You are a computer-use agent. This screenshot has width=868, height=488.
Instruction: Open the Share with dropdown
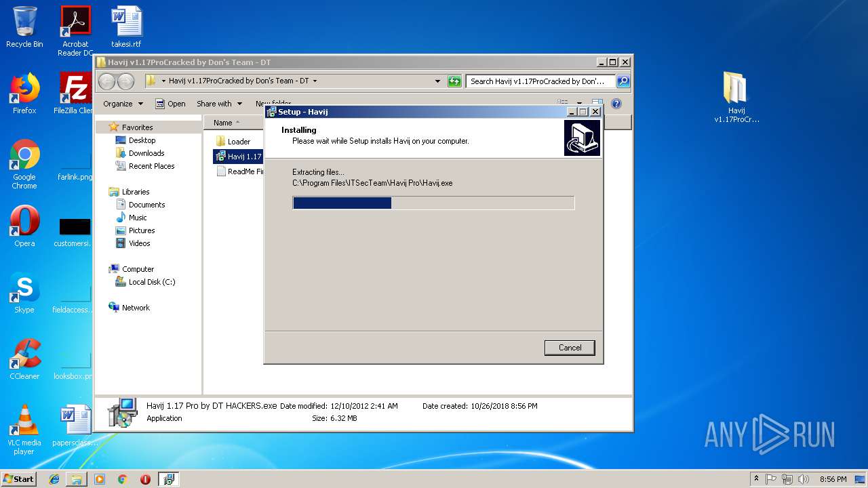(x=219, y=104)
